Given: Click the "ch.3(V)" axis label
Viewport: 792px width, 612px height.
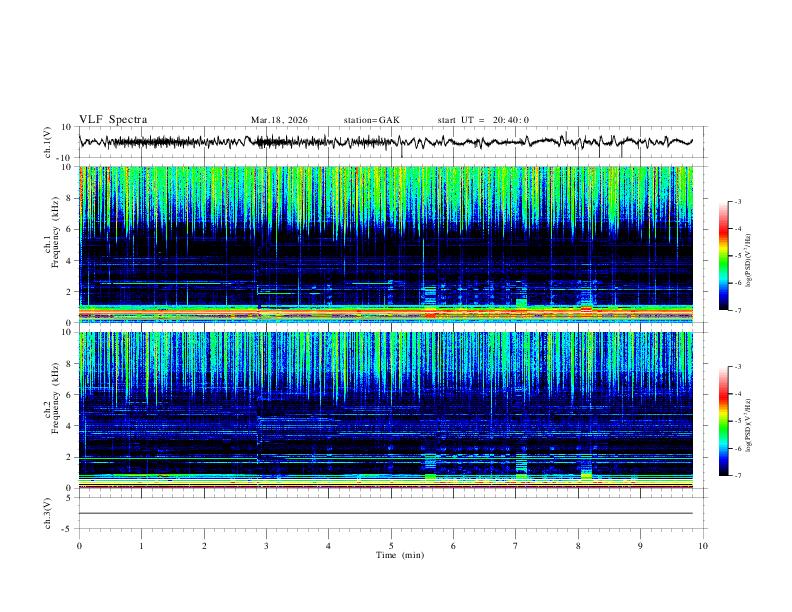Looking at the screenshot, I should (48, 513).
